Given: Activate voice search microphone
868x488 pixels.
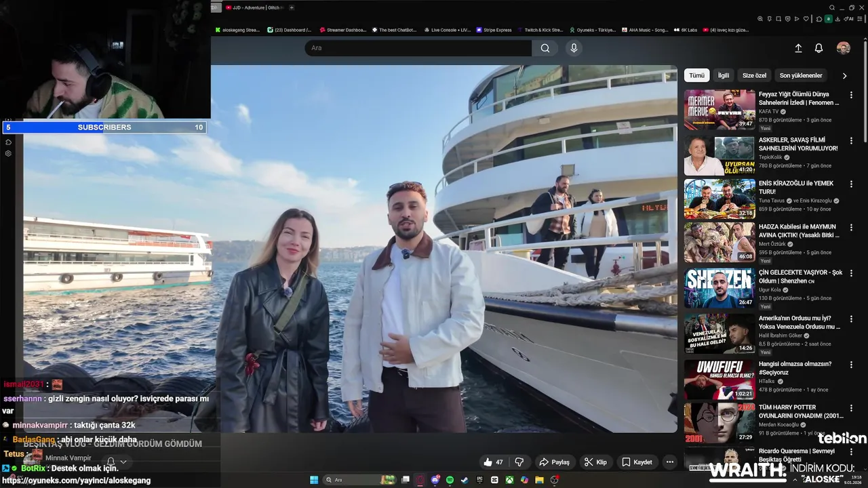Looking at the screenshot, I should pos(574,48).
